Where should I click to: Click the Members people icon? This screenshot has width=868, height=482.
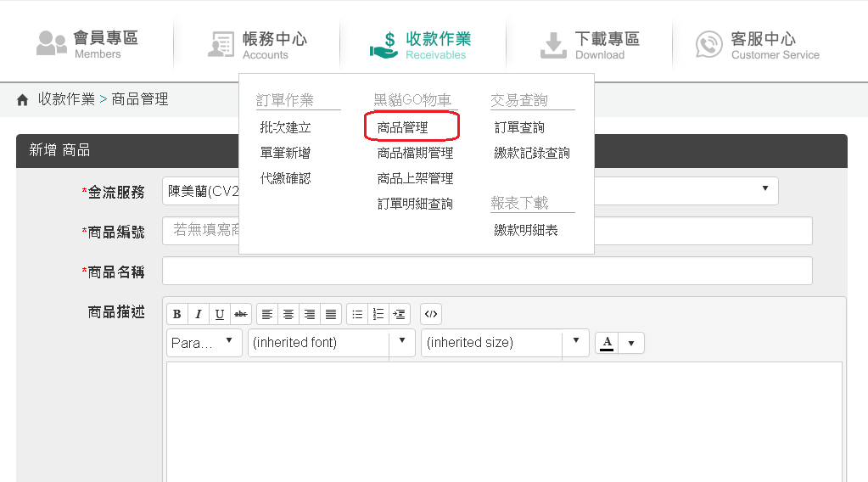tap(51, 42)
